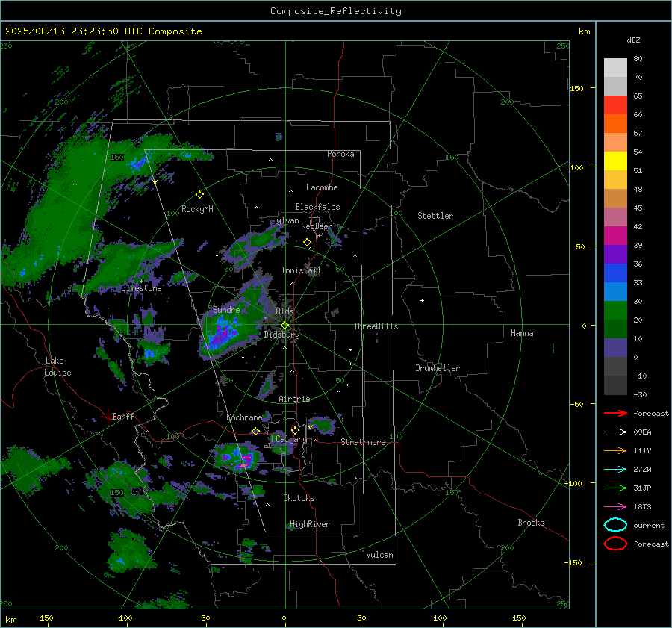Screen dimensions: 672x628
Task: Click the Olds town label
Action: point(284,311)
